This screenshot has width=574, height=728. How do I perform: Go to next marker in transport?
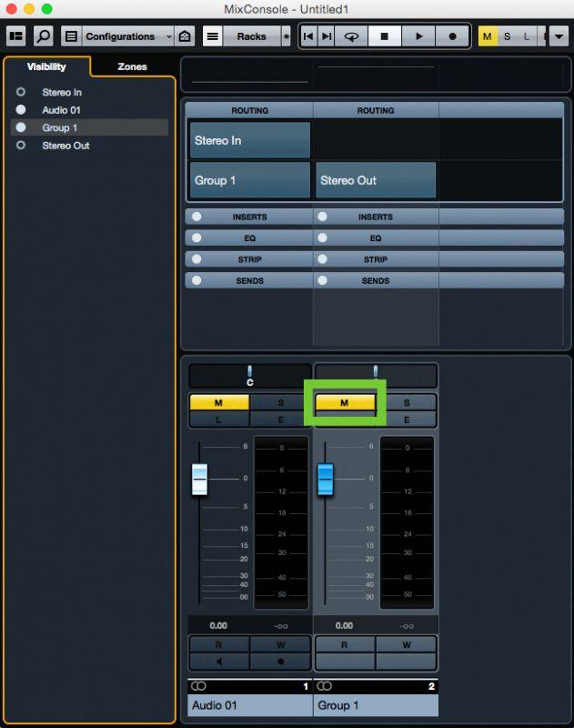[x=327, y=36]
